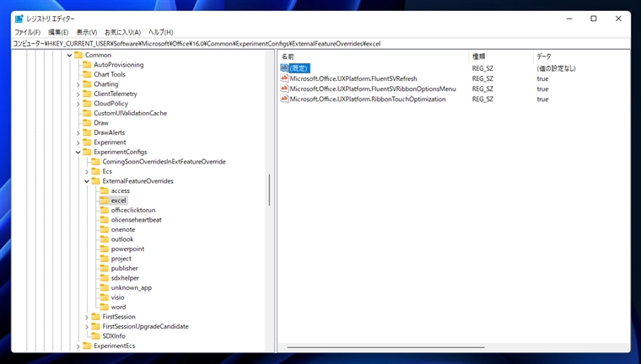
Task: Click the access folder icon
Action: coord(105,190)
